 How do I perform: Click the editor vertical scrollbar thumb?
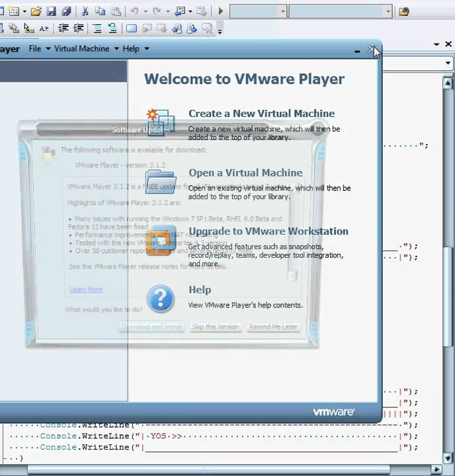(x=448, y=297)
